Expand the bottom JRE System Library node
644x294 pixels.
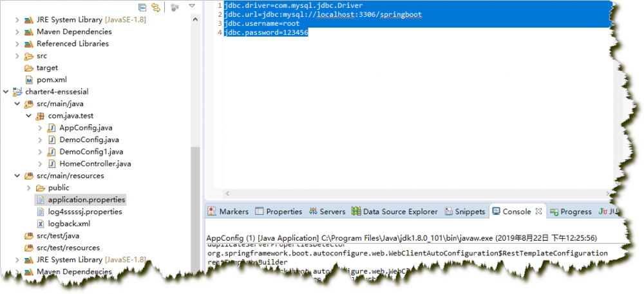click(x=17, y=259)
